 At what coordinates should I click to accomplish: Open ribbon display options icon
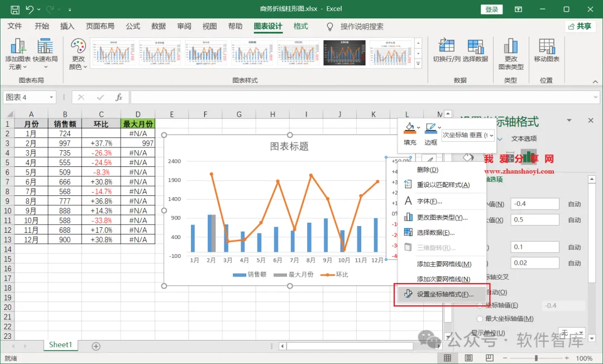click(518, 9)
